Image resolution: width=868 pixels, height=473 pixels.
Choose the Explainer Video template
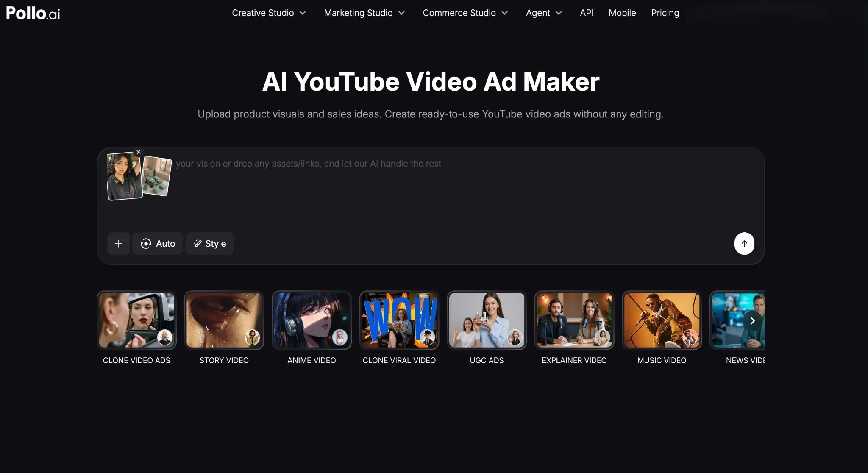tap(574, 320)
